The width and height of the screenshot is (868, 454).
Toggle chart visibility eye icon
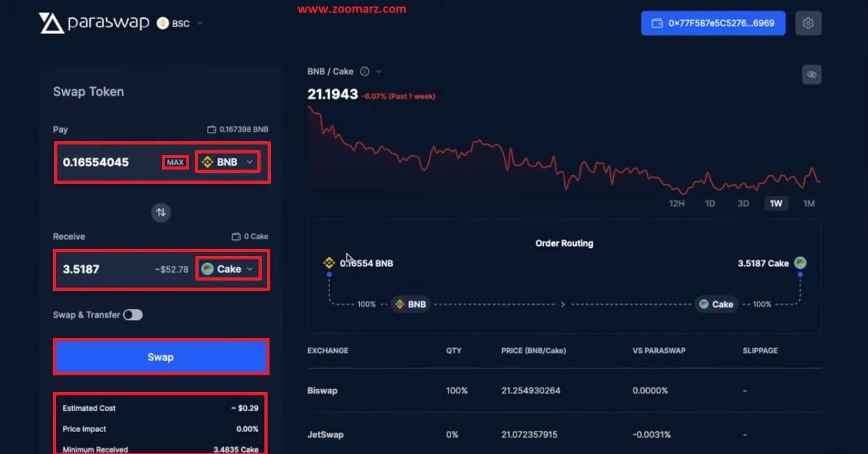tap(812, 75)
